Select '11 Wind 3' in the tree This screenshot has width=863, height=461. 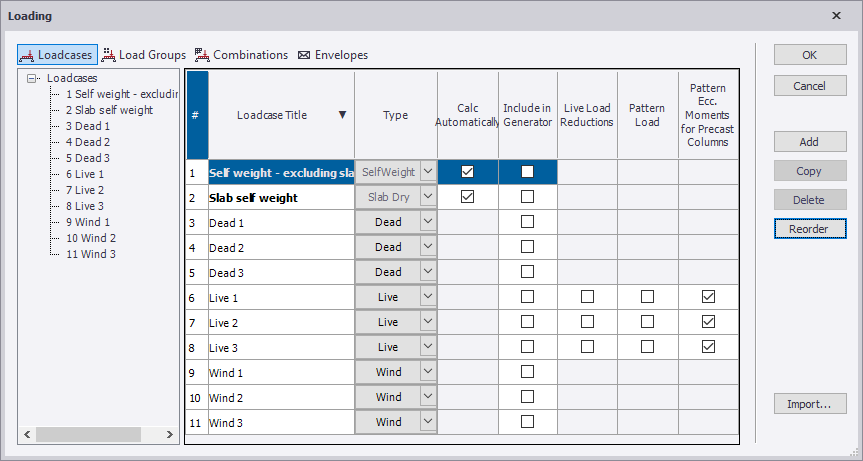[91, 254]
